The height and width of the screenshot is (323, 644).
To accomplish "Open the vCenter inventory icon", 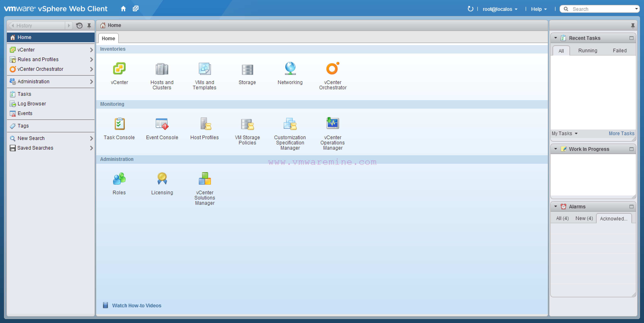I will point(119,69).
